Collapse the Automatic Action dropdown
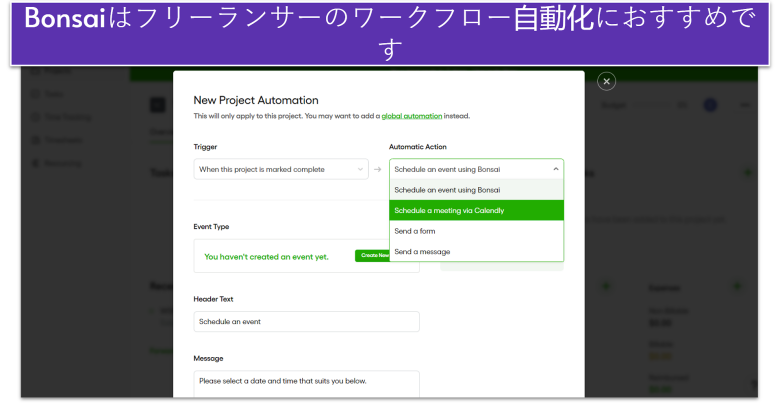This screenshot has height=403, width=780. click(x=476, y=169)
